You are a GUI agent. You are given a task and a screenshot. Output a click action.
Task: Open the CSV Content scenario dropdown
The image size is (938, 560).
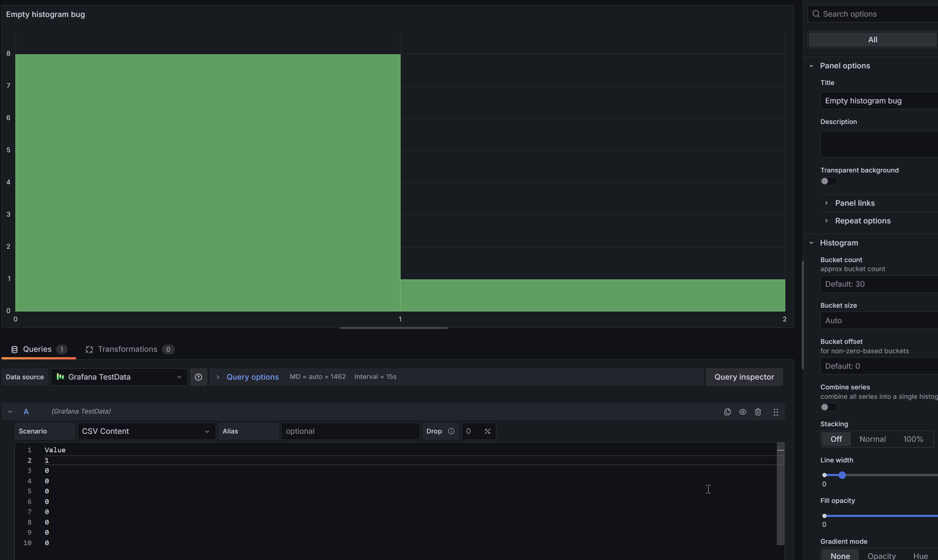[146, 431]
